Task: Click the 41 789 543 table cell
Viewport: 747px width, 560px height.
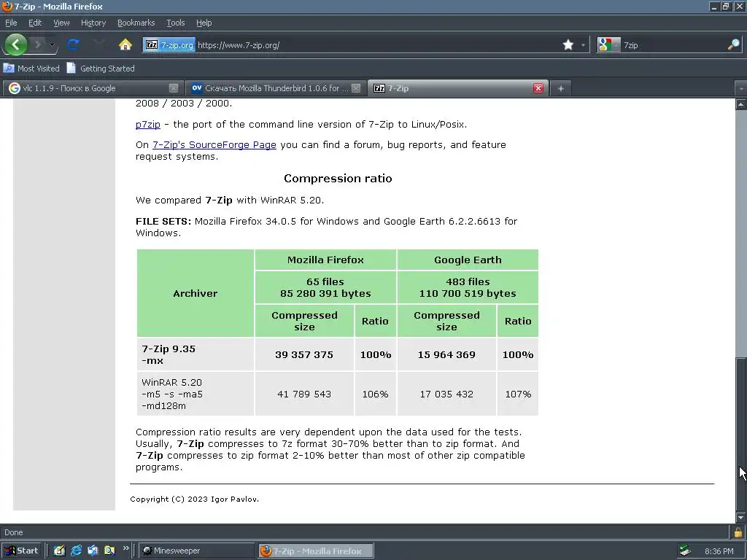Action: tap(304, 394)
